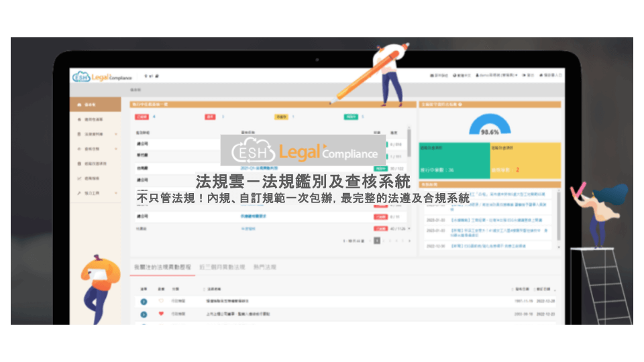This screenshot has height=362, width=644.
Task: Click the first red status badge with count 4
Action: click(x=142, y=117)
